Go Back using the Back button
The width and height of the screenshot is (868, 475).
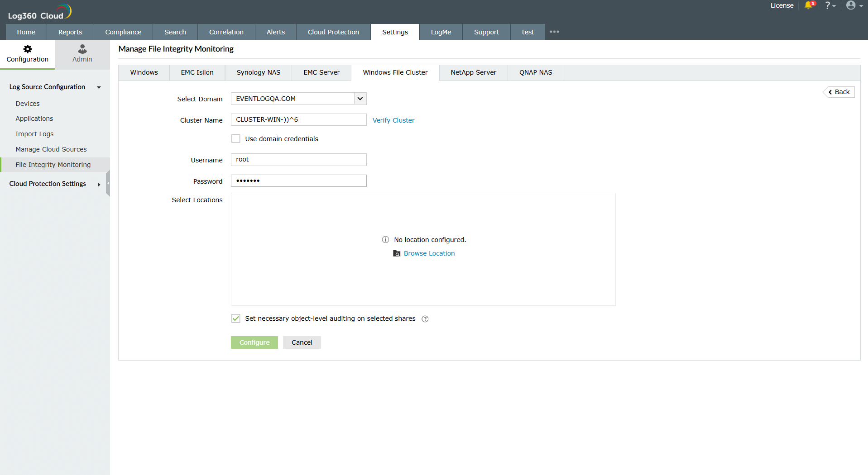(839, 92)
